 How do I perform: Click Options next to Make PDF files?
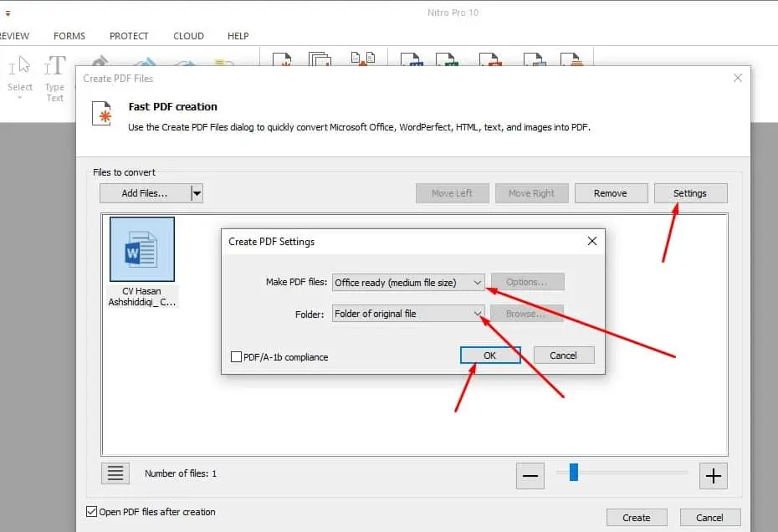pyautogui.click(x=527, y=282)
